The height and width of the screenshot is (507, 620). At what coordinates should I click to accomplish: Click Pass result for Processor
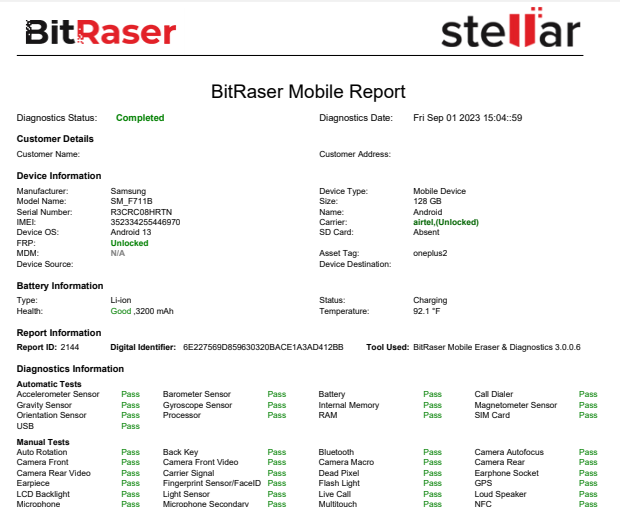(277, 415)
